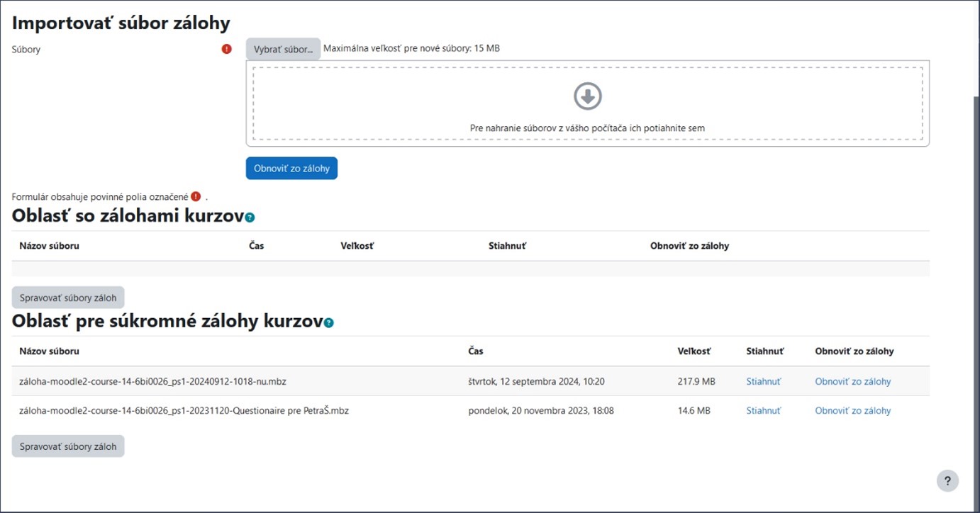Click the Vybrať súbor... button

click(283, 49)
